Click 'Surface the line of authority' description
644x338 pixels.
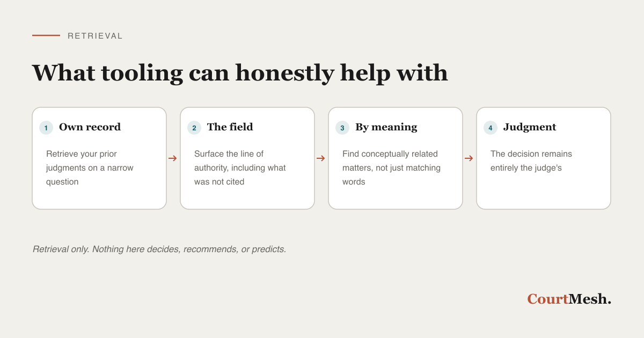(240, 168)
